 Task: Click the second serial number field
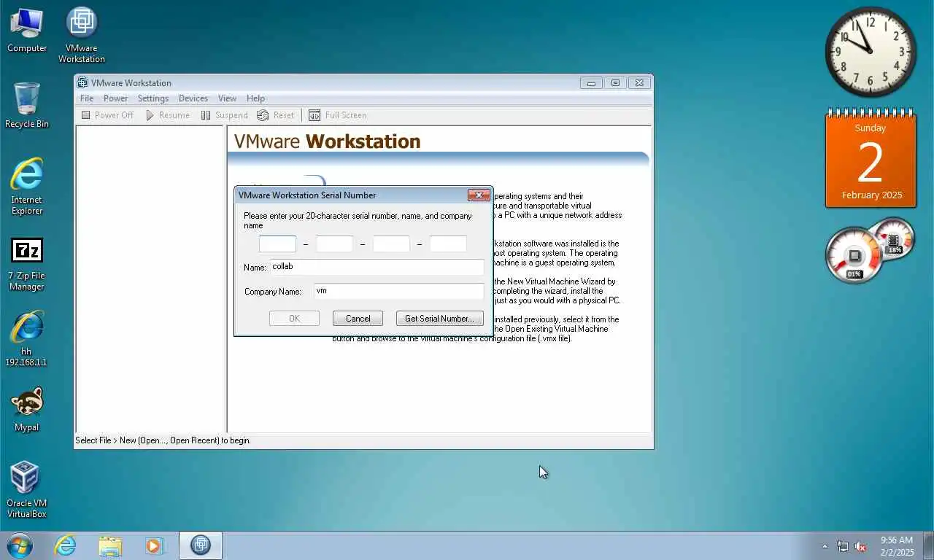(334, 244)
